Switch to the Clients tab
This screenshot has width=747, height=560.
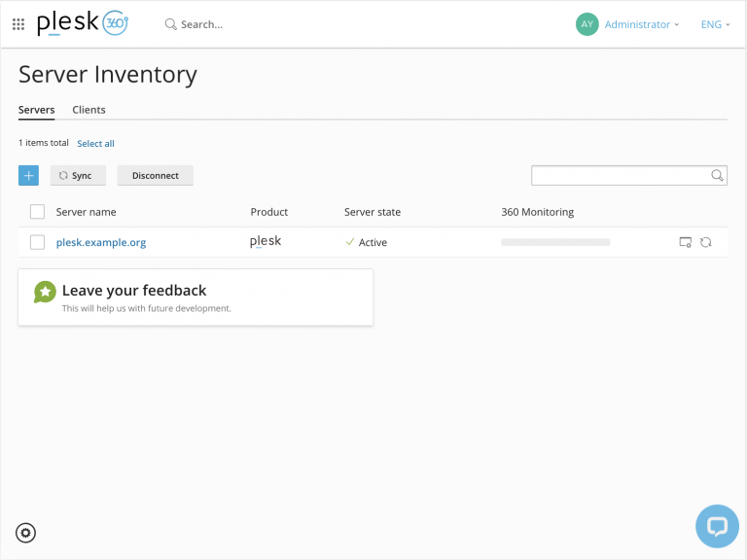coord(89,110)
